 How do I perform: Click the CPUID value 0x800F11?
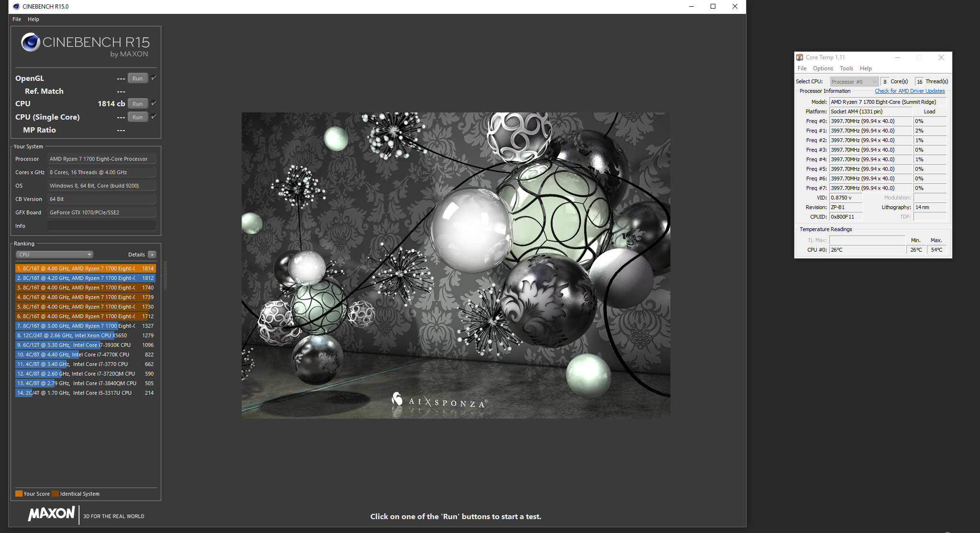846,217
